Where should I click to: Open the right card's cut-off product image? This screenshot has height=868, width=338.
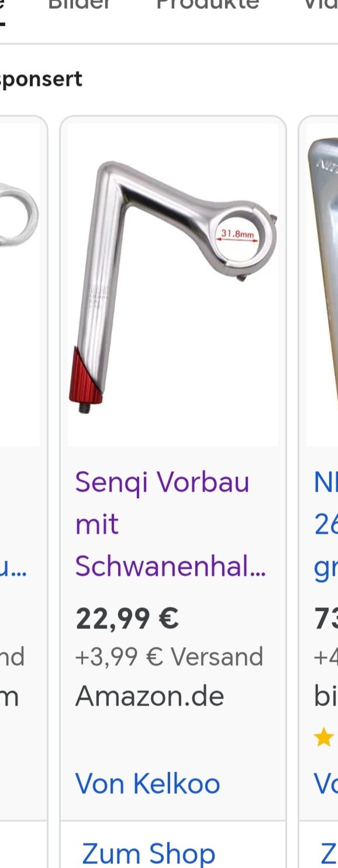(322, 285)
